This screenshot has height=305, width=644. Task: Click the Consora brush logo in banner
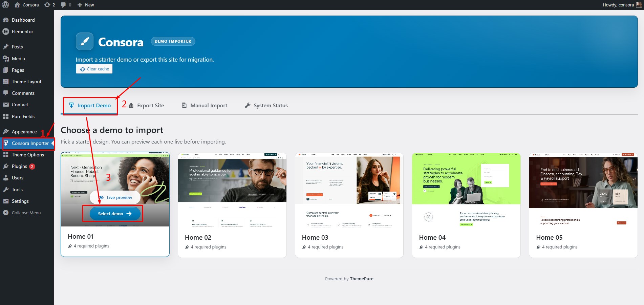point(85,41)
